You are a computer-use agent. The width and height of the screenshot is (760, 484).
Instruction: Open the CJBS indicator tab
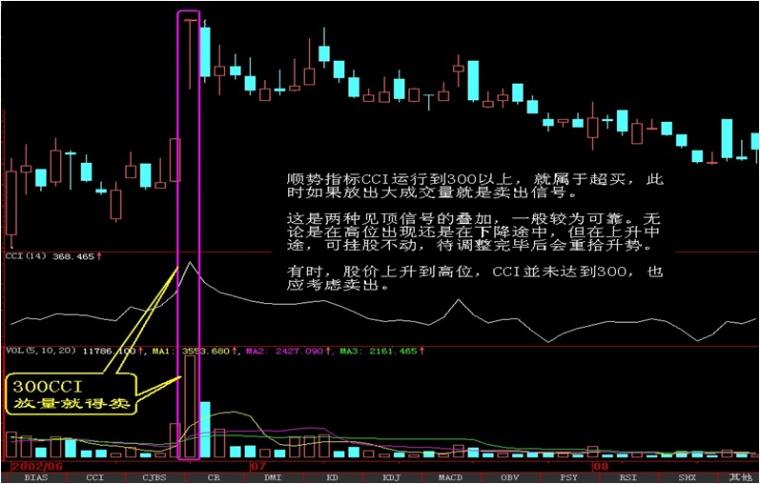pos(152,478)
